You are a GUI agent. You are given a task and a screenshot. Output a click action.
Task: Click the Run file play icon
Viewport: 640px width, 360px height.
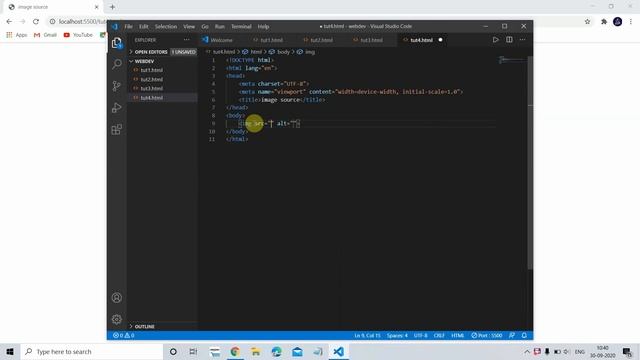[495, 40]
